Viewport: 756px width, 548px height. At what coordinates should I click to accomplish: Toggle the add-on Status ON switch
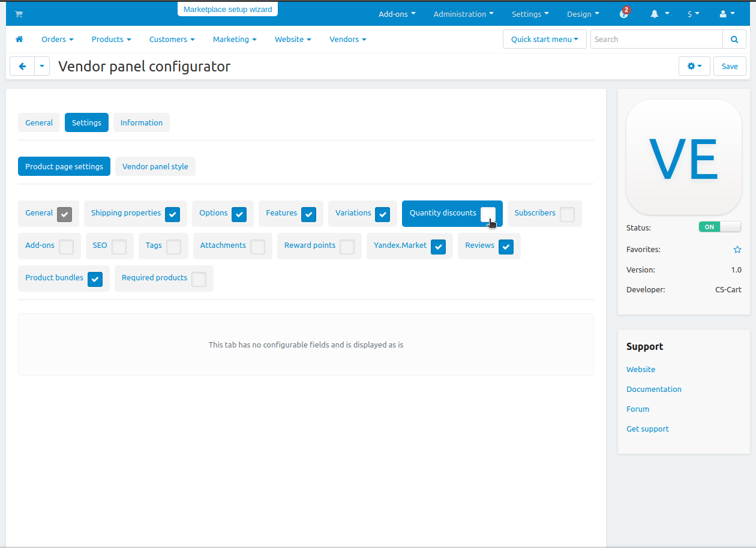point(719,227)
